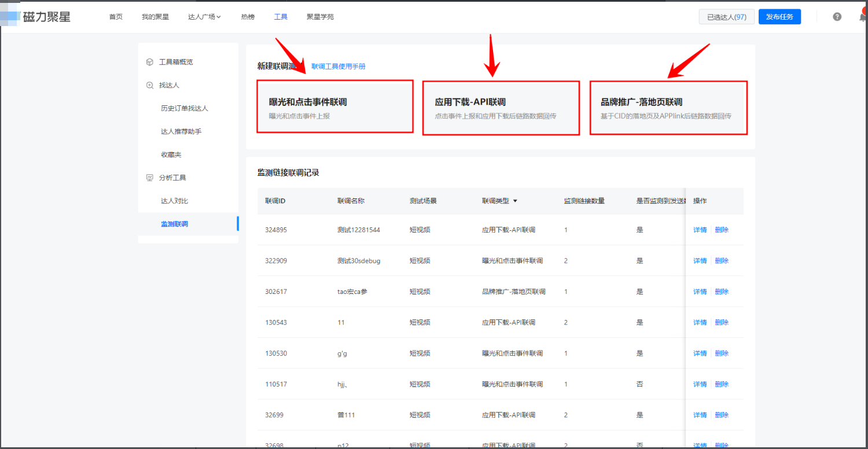Click the 已选达人(97) button
868x449 pixels.
[727, 17]
